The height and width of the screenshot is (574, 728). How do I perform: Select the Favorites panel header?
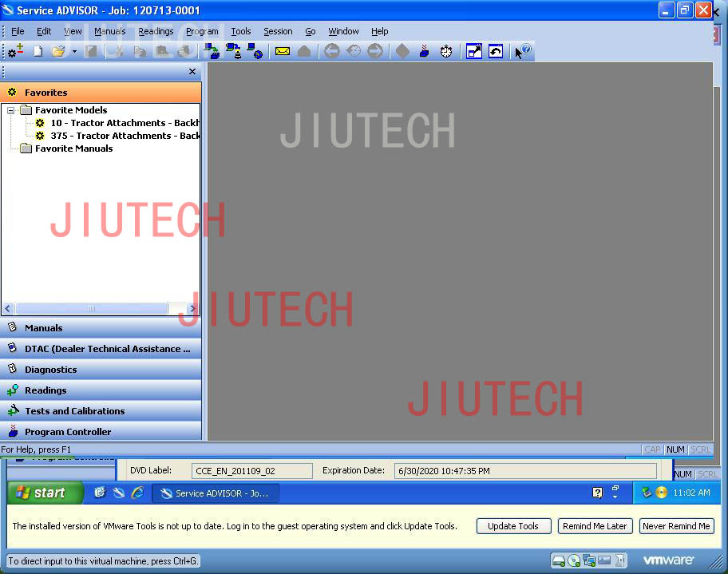pyautogui.click(x=101, y=93)
